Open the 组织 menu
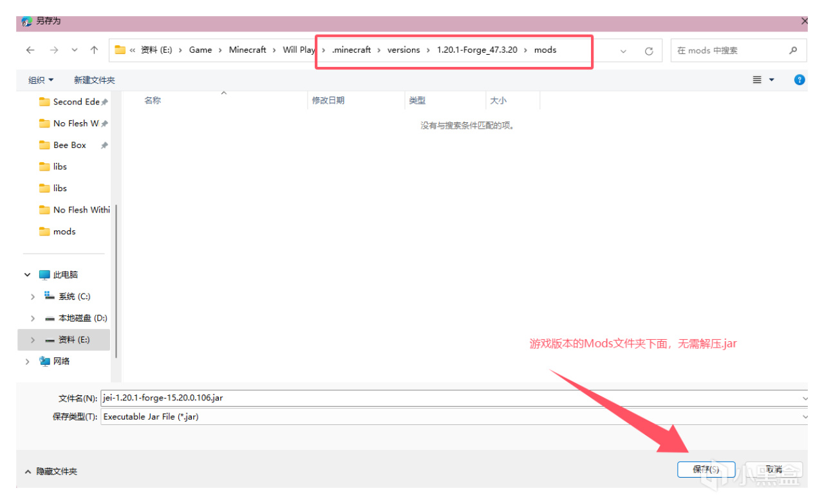This screenshot has height=504, width=824. coord(41,80)
